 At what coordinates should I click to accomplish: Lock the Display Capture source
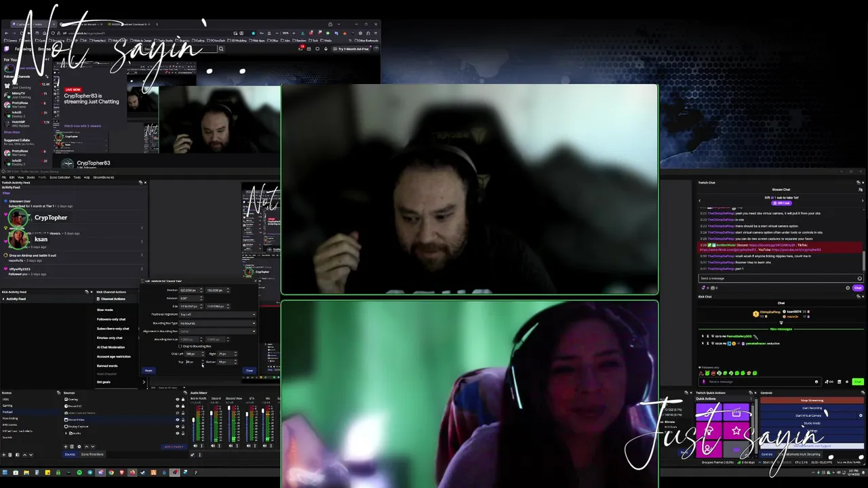click(x=183, y=426)
